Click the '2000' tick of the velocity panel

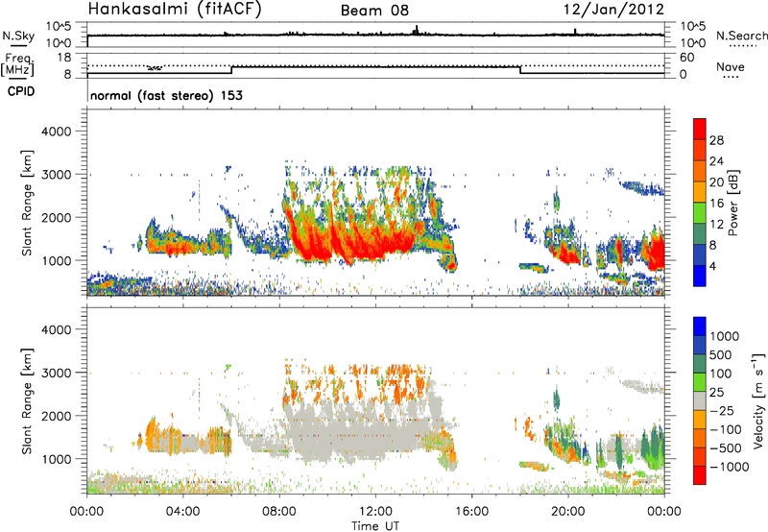[x=57, y=416]
